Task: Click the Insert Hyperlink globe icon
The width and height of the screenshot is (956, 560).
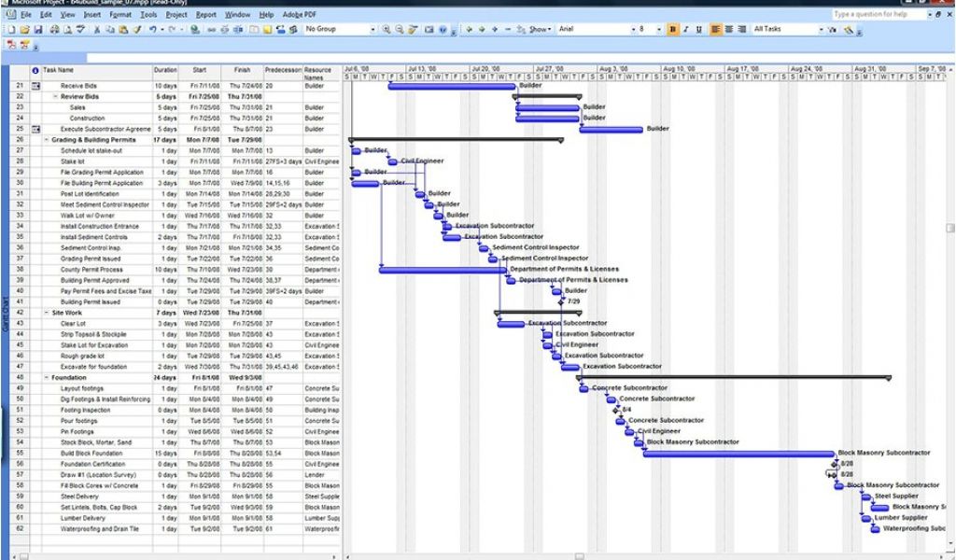Action: click(194, 29)
